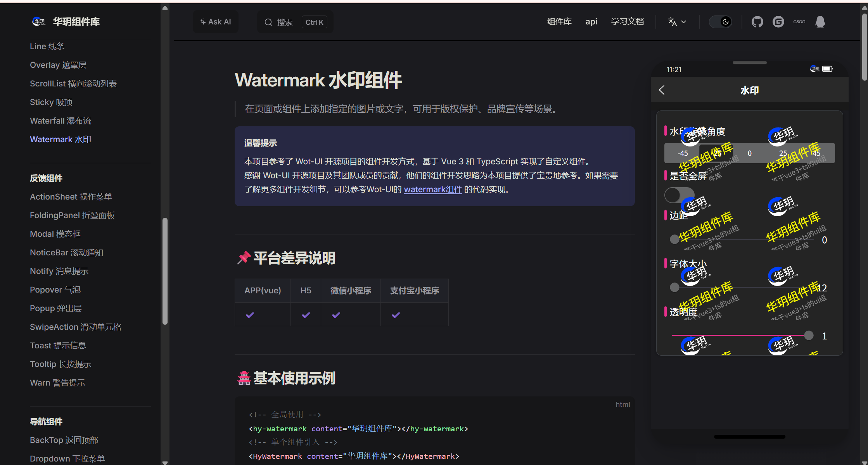
Task: Open the GitHub repository icon
Action: click(756, 22)
